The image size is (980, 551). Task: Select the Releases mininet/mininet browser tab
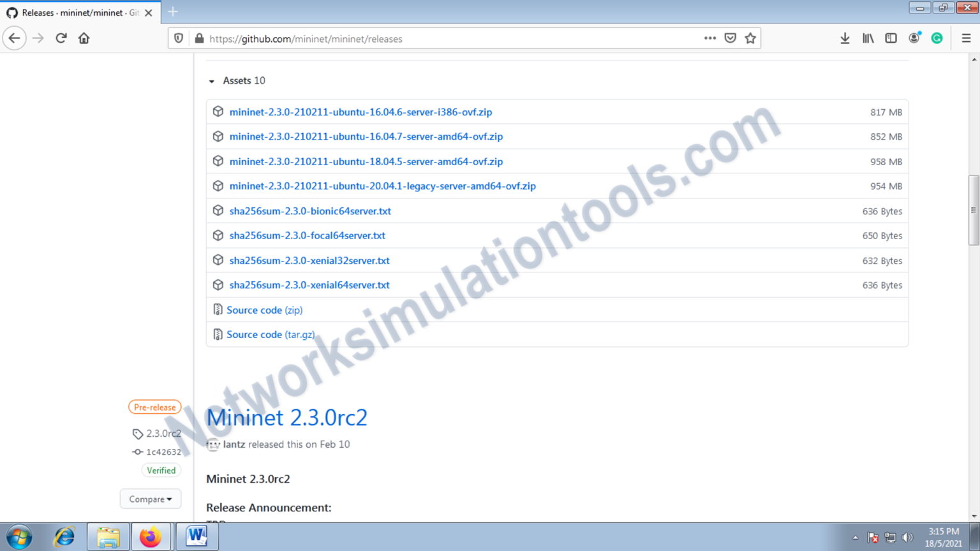(77, 12)
